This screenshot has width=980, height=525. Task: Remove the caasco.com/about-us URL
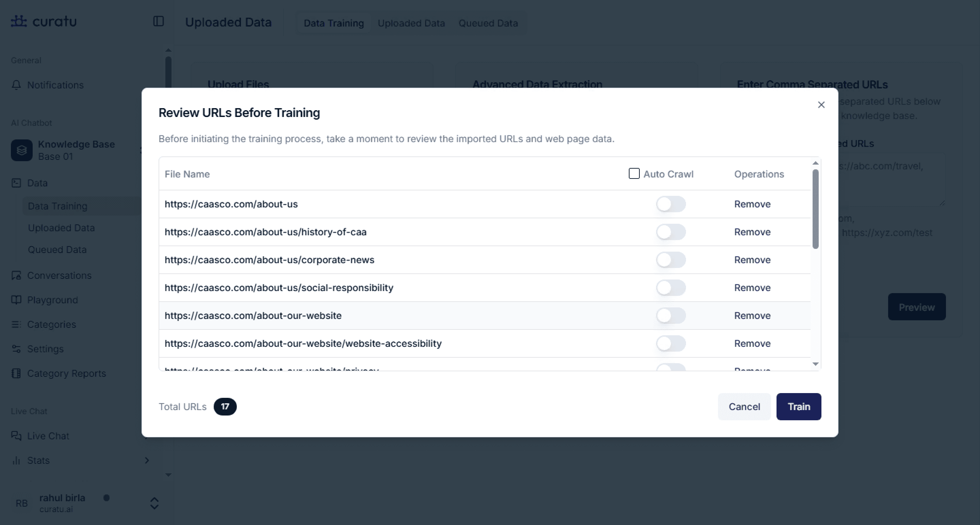pos(752,204)
